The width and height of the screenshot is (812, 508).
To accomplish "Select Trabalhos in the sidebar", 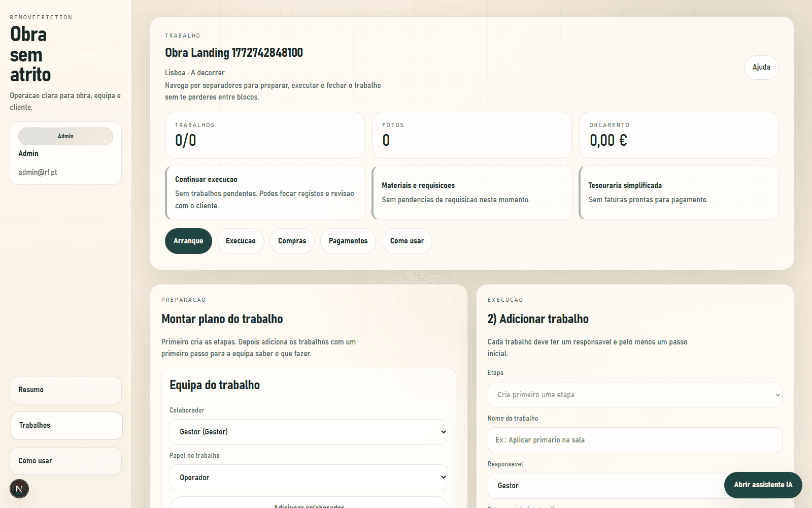I will (66, 425).
